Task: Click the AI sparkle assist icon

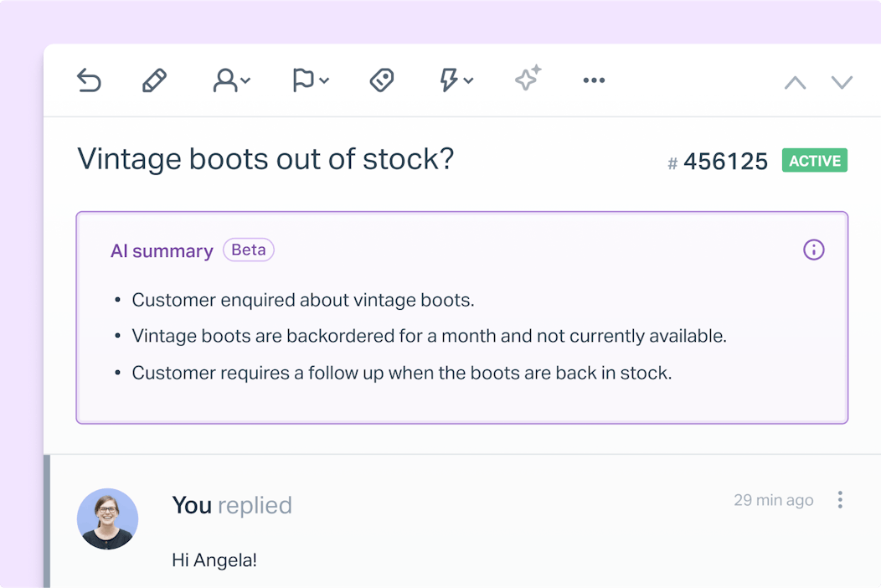Action: pos(528,79)
